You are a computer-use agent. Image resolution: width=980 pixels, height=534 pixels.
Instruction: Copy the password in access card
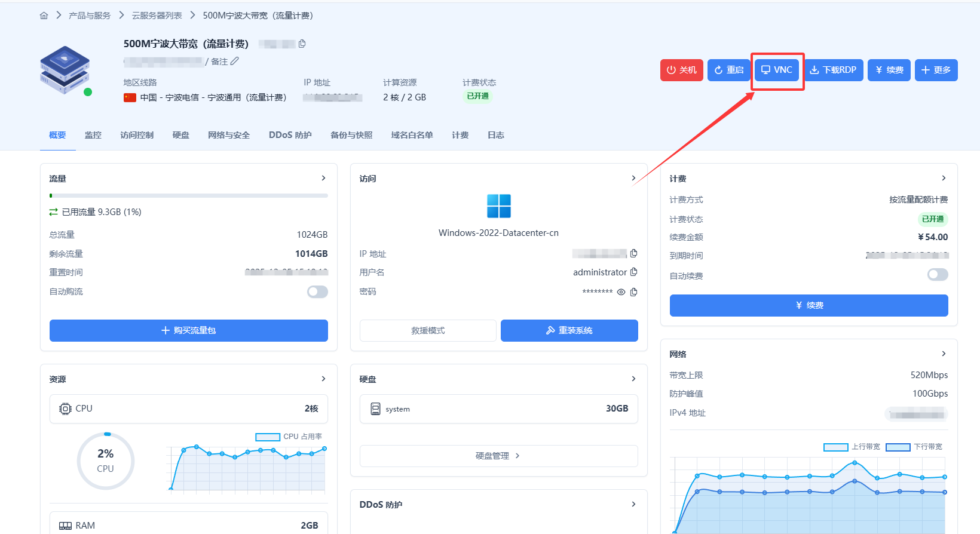634,291
